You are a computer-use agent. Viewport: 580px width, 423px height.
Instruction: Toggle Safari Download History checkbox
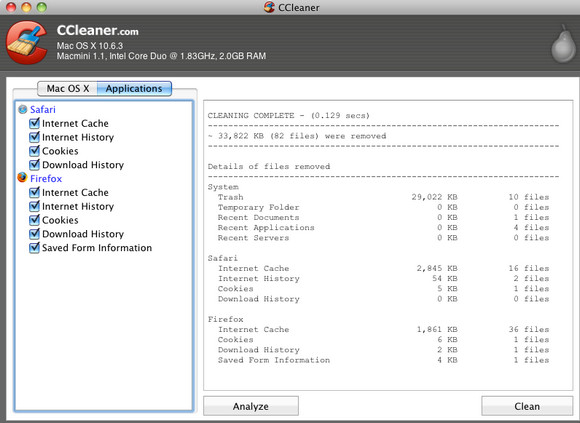(x=34, y=164)
